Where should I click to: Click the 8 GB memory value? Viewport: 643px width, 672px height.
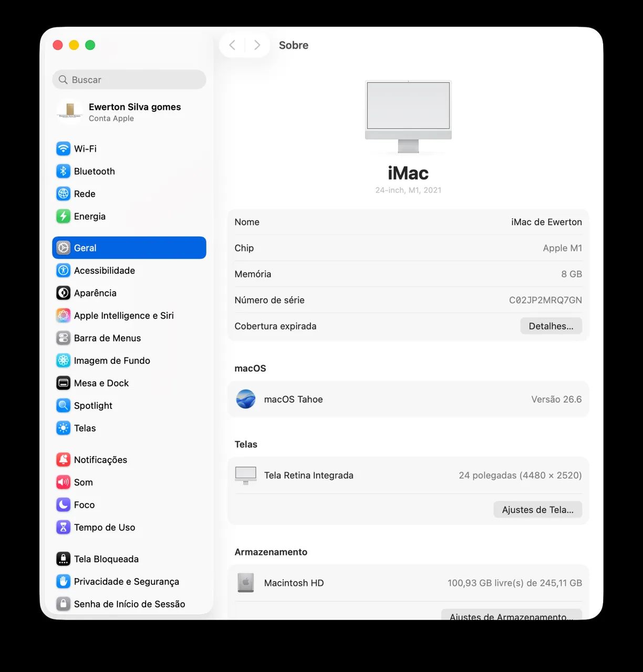point(572,274)
